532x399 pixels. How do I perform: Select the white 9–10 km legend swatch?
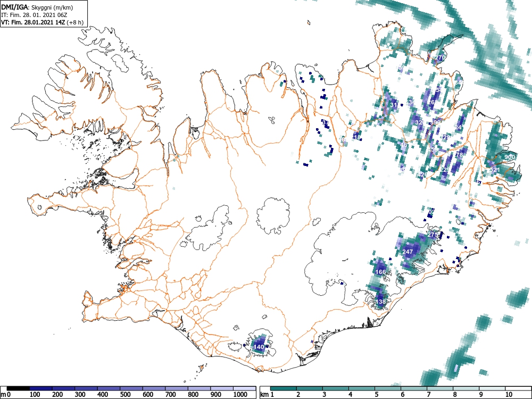(492, 388)
